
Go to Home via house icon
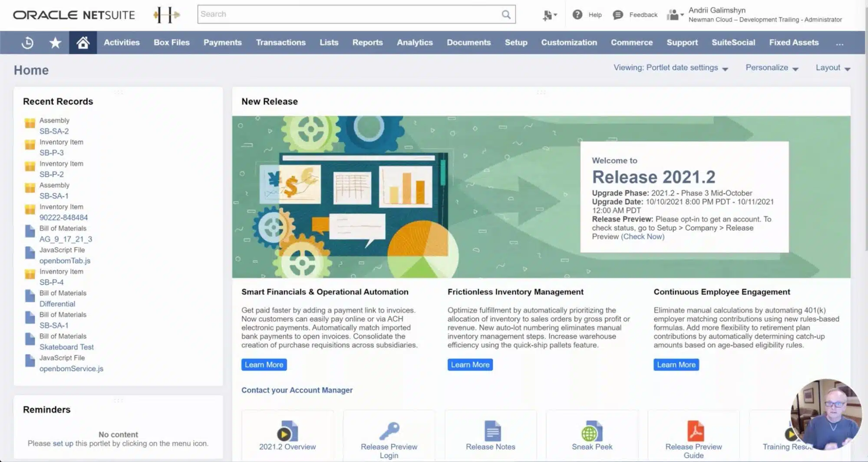point(83,43)
